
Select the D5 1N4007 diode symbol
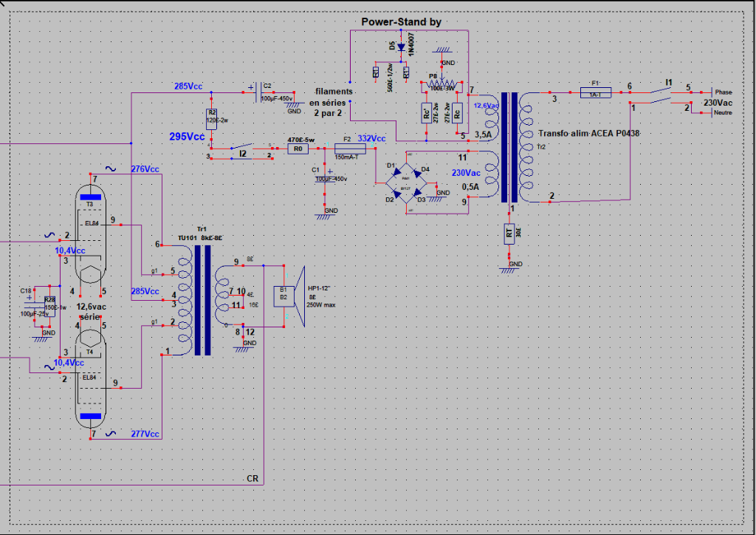(399, 48)
